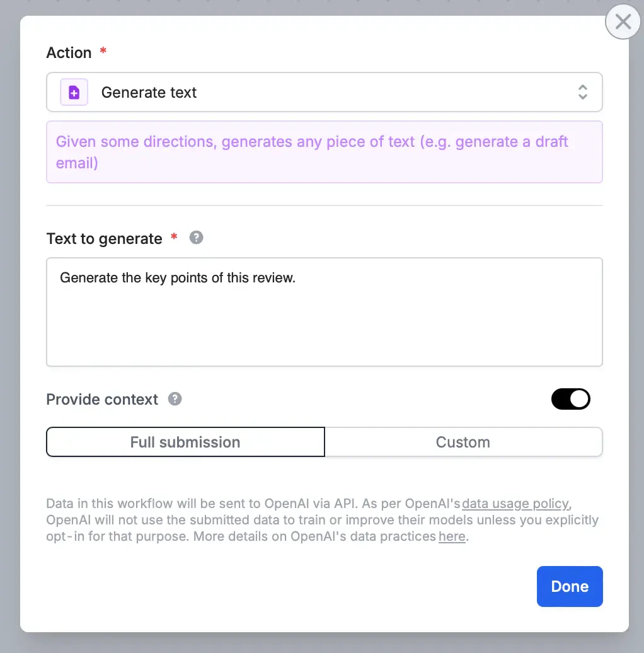This screenshot has width=644, height=653.
Task: Click the X icon to close the dialog
Action: (623, 21)
